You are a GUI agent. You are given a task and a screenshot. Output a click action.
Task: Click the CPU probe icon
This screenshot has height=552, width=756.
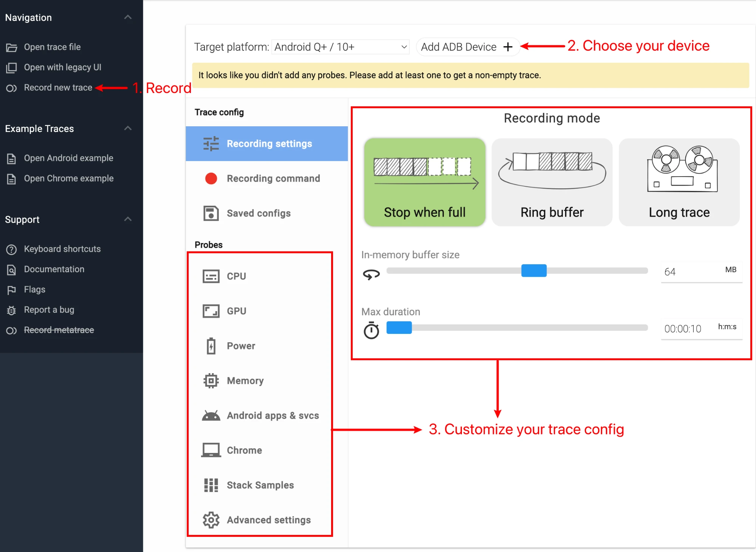[211, 276]
